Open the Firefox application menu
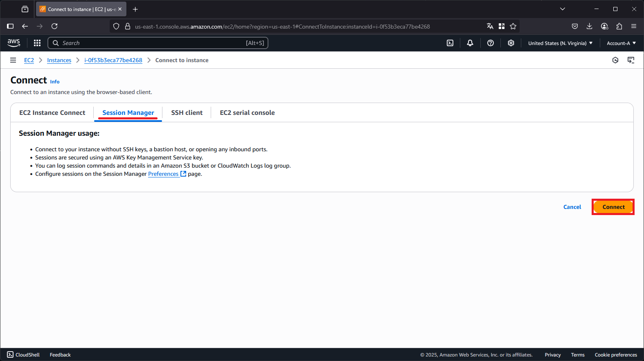The image size is (644, 361). [634, 26]
